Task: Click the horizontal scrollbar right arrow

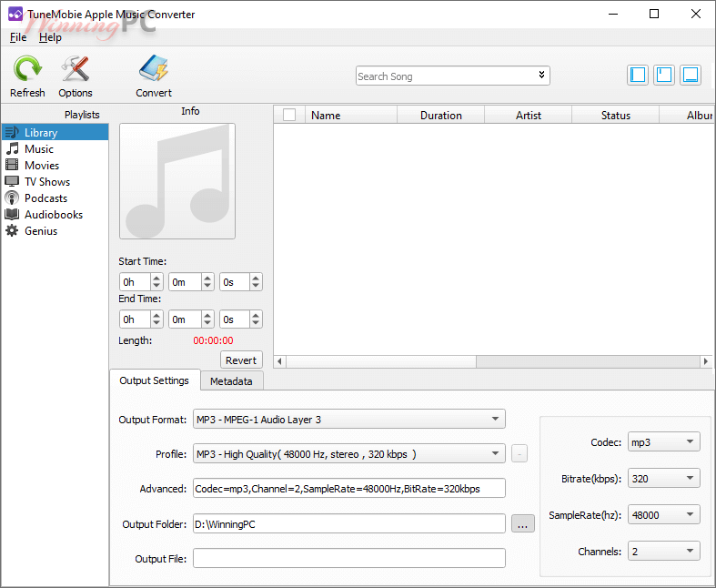Action: click(x=706, y=361)
